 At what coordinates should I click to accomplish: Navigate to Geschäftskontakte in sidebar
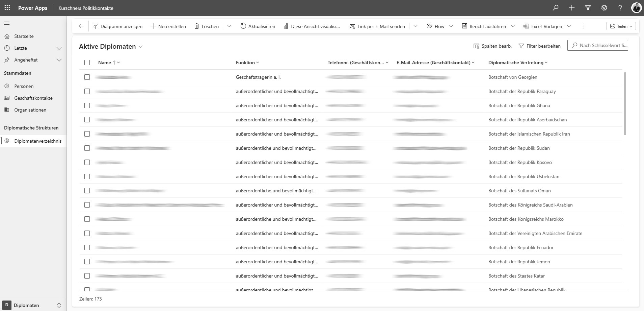pos(33,98)
